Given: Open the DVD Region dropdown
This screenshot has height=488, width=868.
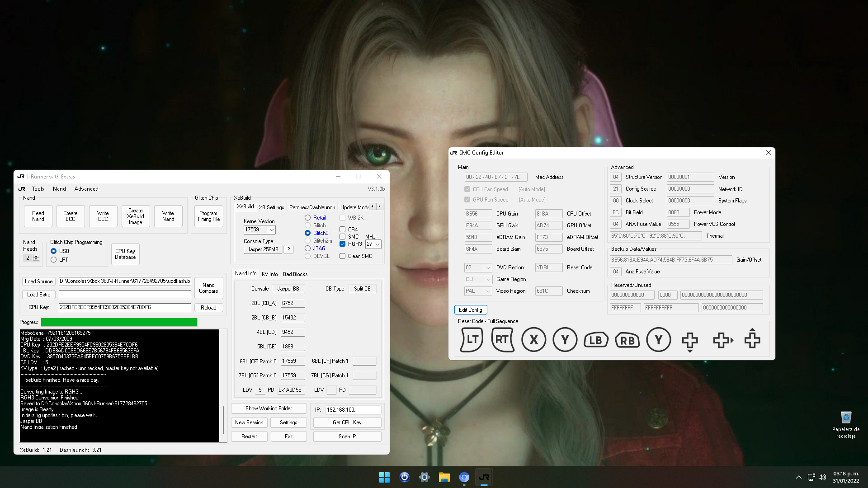Looking at the screenshot, I should [488, 267].
